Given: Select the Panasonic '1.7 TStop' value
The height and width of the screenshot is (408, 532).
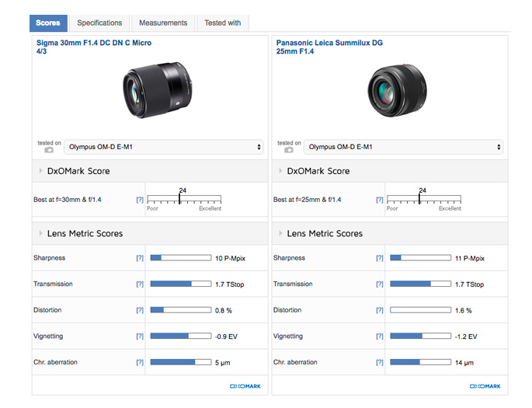Looking at the screenshot, I should [x=469, y=284].
